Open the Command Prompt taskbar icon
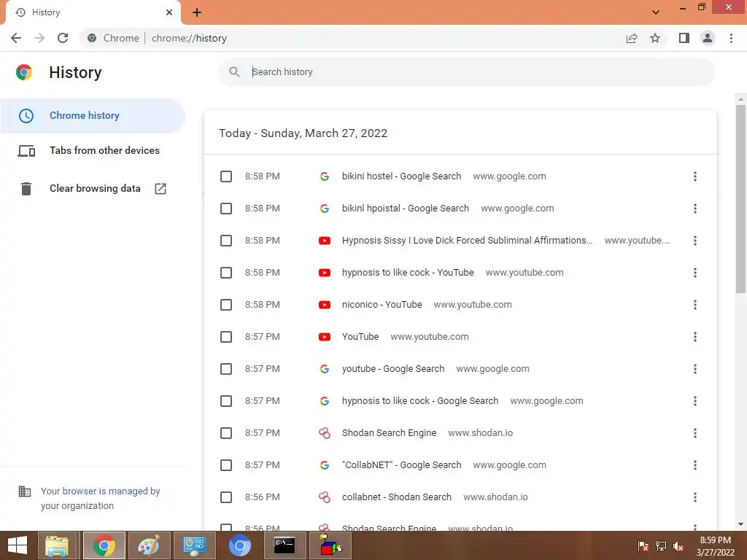 tap(285, 545)
